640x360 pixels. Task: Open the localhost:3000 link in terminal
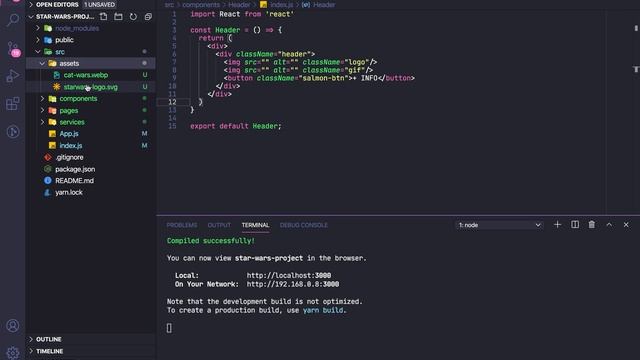point(289,276)
